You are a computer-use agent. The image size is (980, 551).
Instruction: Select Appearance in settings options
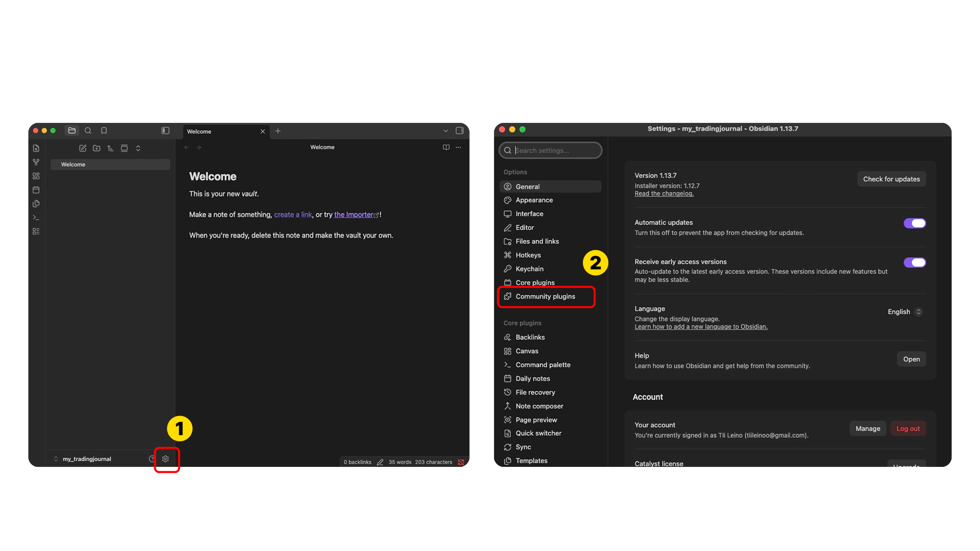point(550,200)
